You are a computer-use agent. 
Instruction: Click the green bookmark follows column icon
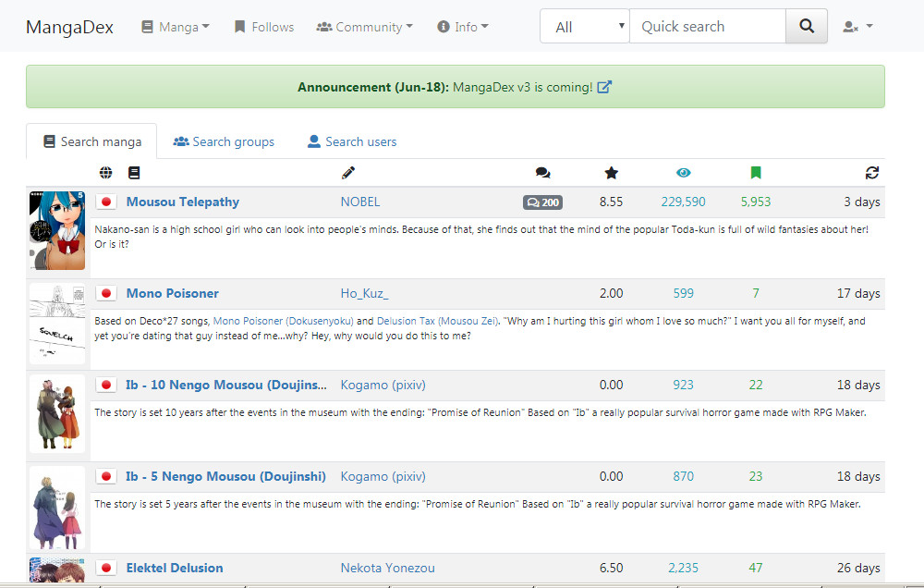[x=756, y=173]
